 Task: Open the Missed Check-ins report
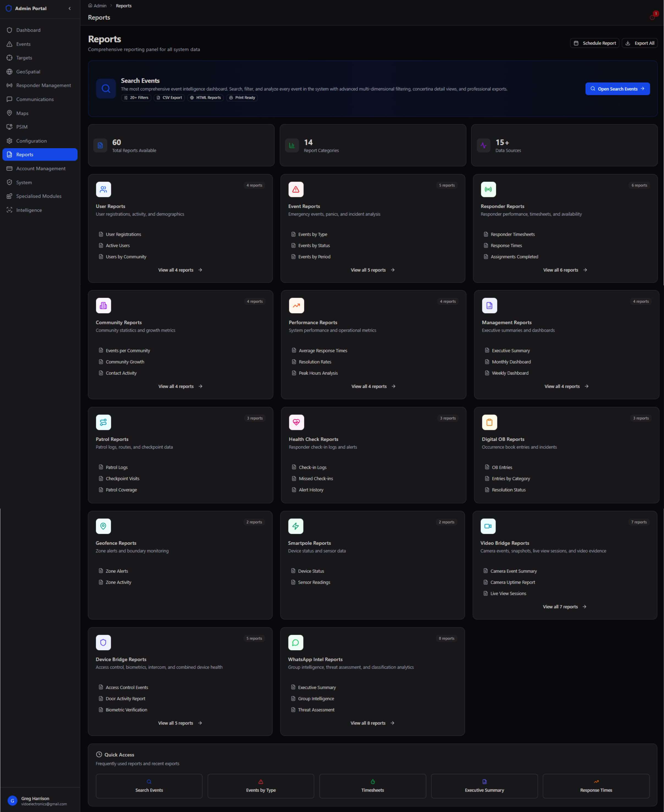coord(312,479)
